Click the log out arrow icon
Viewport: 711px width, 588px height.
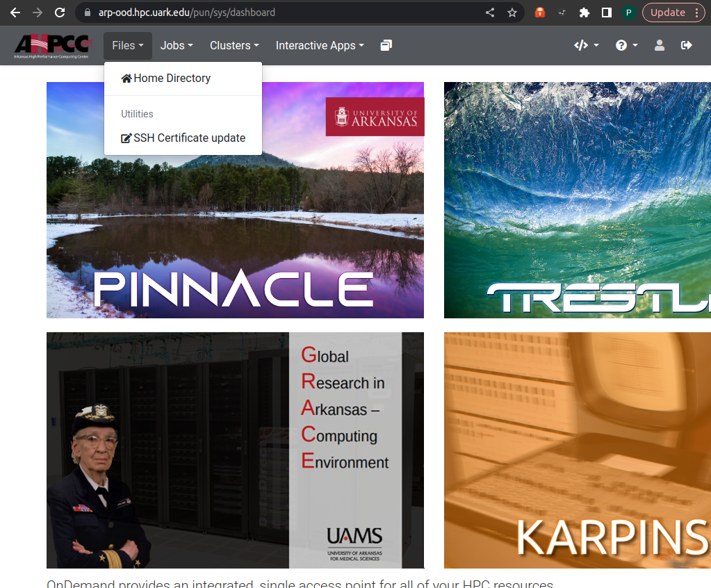(687, 45)
